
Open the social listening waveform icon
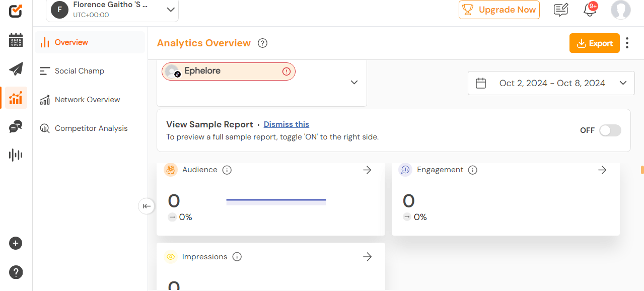16,155
